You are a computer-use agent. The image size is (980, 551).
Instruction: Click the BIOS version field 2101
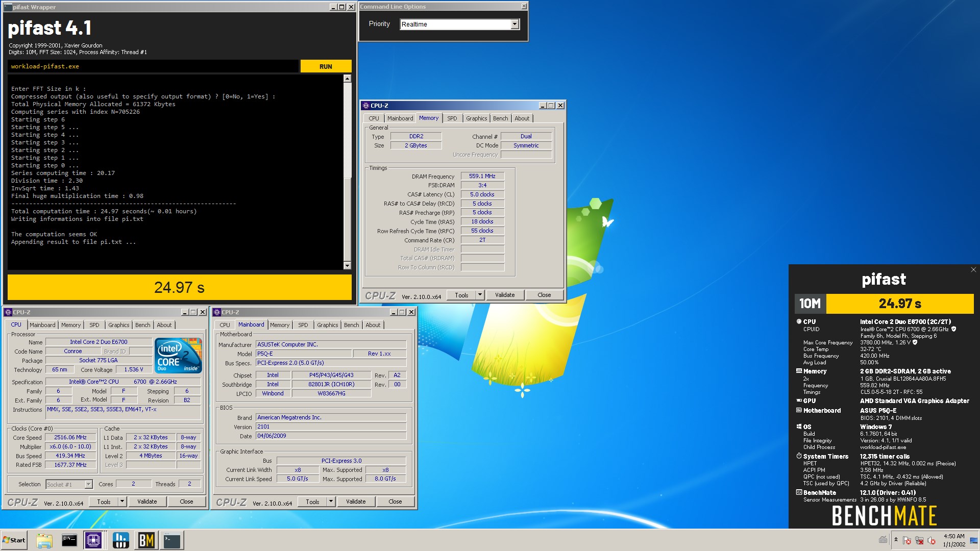(331, 427)
